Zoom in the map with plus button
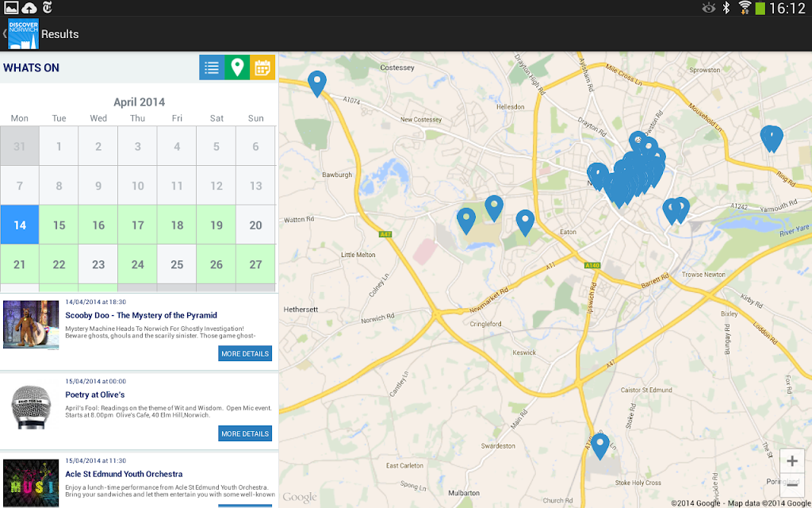 [792, 461]
